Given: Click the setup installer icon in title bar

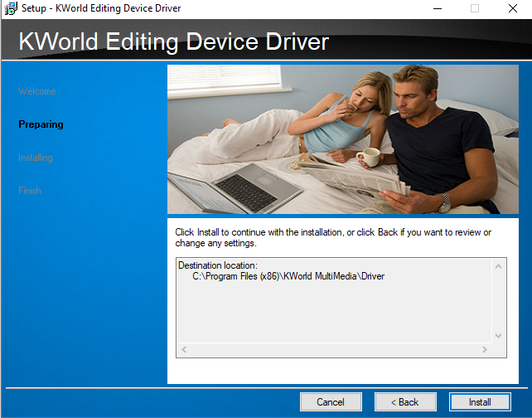Looking at the screenshot, I should tap(11, 8).
